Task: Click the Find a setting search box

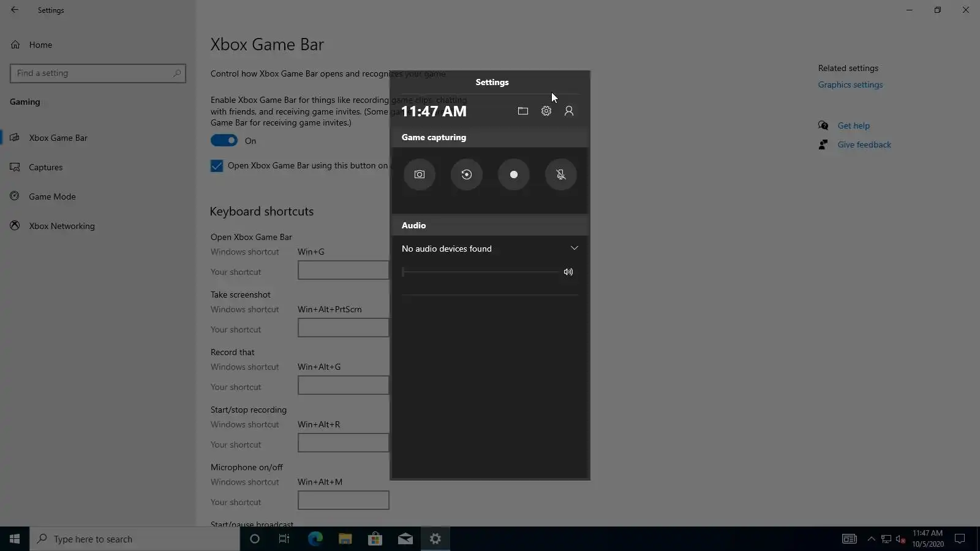Action: 98,73
